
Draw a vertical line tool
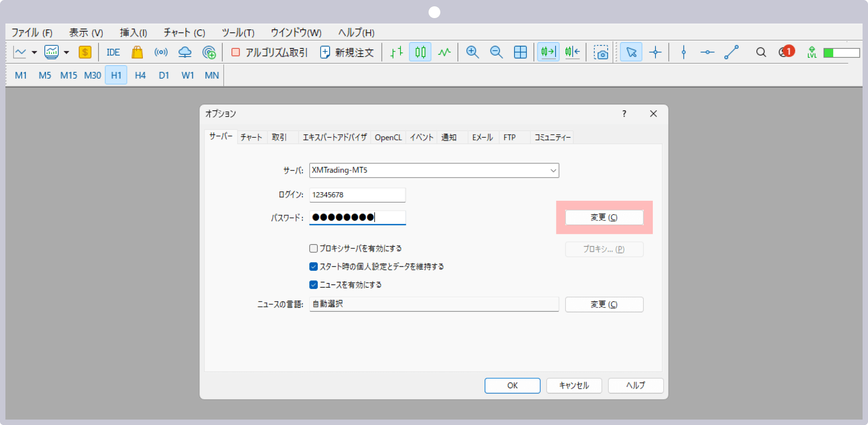coord(684,52)
